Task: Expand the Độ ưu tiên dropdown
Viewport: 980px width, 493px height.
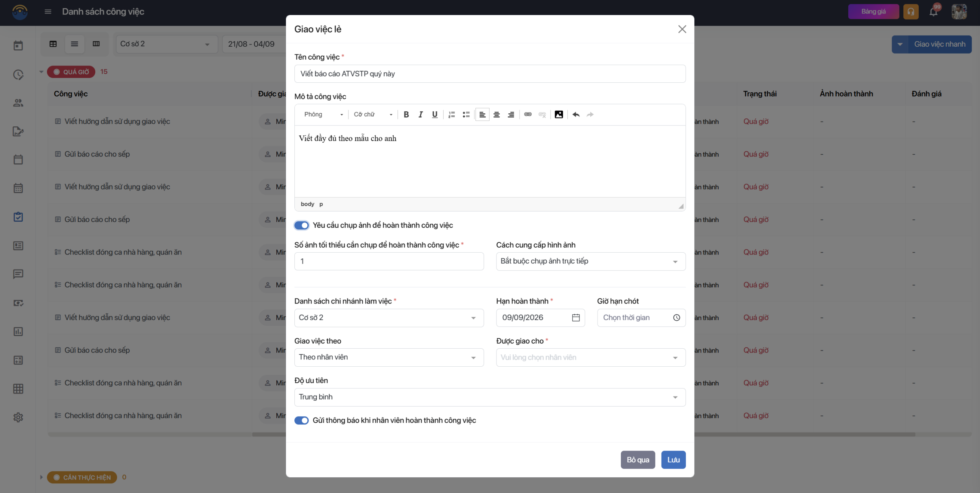Action: (x=490, y=397)
